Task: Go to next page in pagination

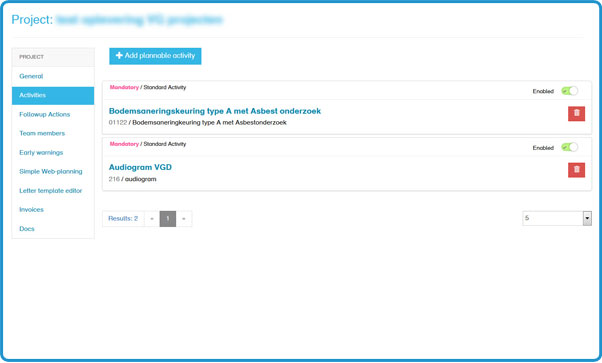Action: coord(184,219)
